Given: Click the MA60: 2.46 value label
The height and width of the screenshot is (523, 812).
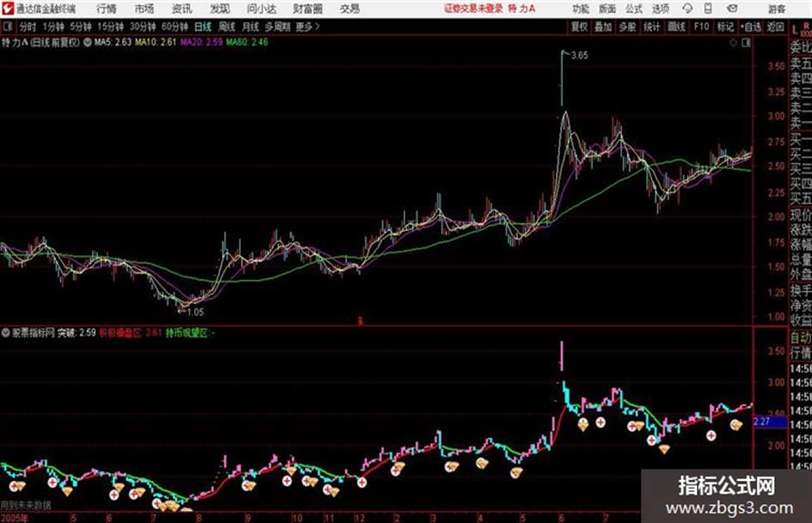Looking at the screenshot, I should point(247,42).
